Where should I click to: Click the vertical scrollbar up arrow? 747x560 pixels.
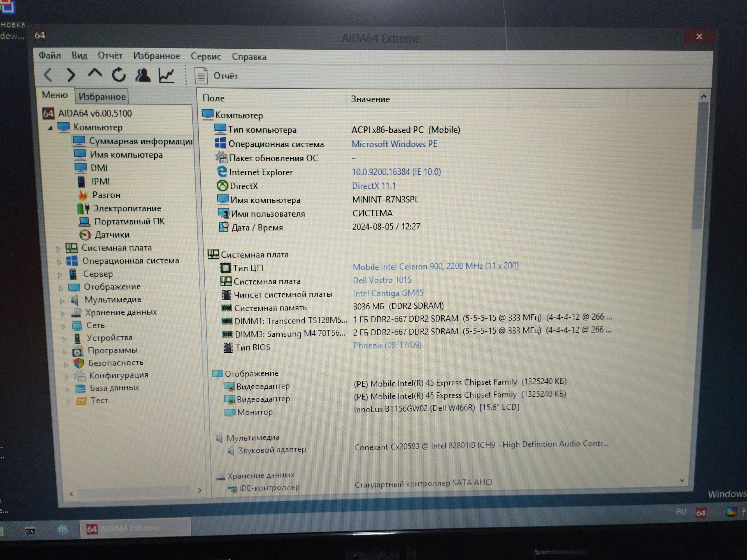pos(703,96)
